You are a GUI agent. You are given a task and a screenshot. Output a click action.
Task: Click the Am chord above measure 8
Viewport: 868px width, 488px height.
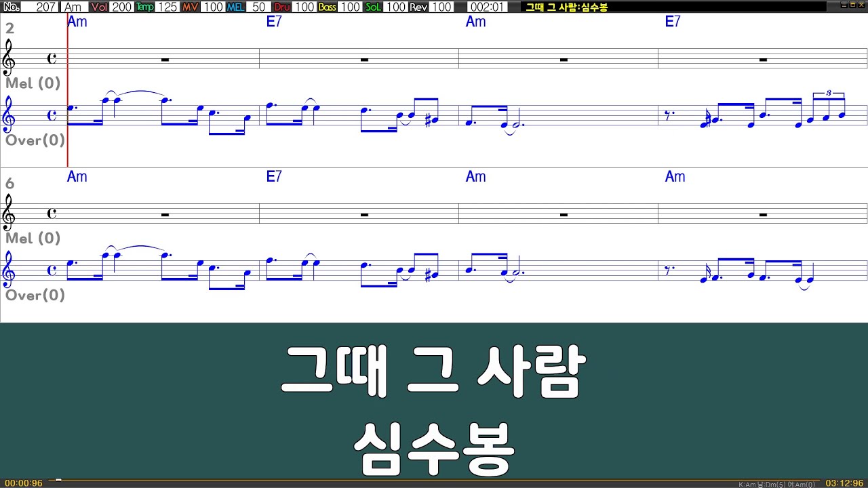[476, 177]
